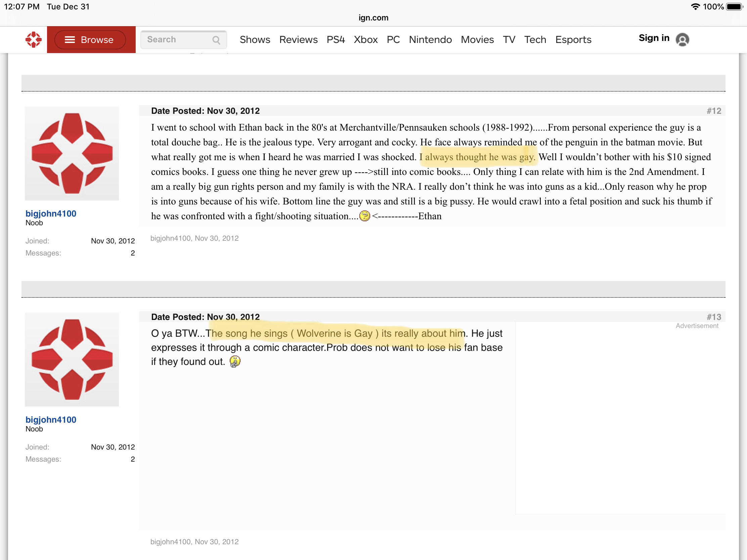Screen dimensions: 747x560
Task: Open the #13 post permalink
Action: coord(713,317)
